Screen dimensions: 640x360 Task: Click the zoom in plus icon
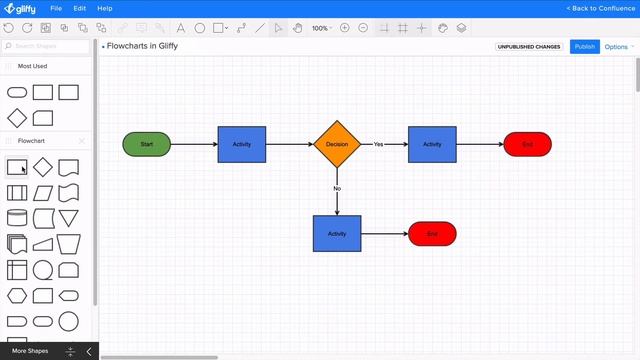click(344, 28)
